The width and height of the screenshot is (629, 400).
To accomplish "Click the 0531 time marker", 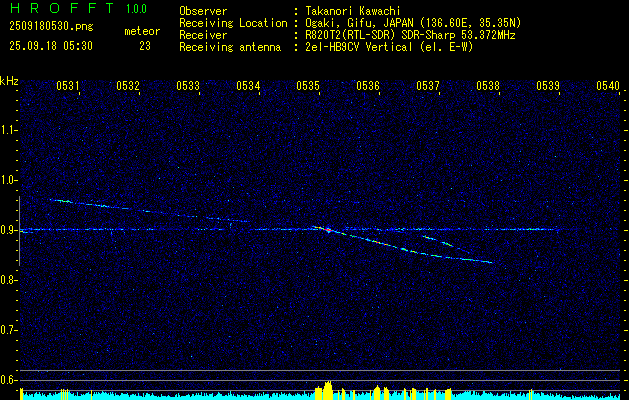I will [x=68, y=86].
